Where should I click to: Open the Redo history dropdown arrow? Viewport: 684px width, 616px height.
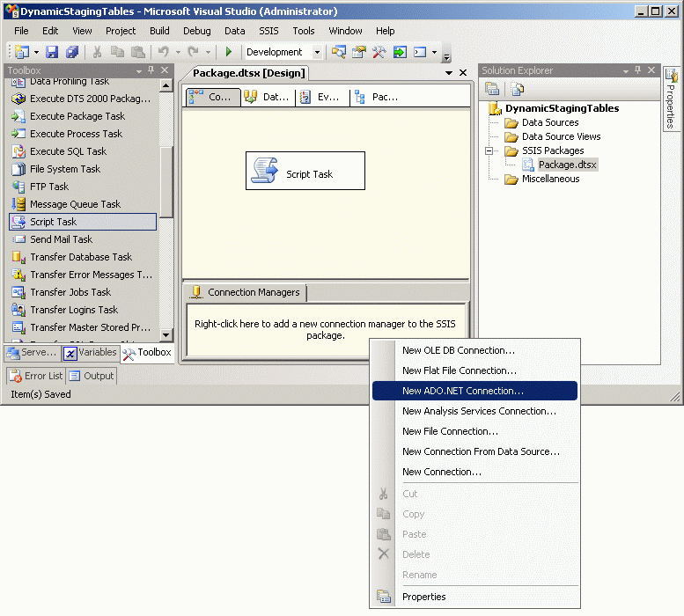pos(208,52)
